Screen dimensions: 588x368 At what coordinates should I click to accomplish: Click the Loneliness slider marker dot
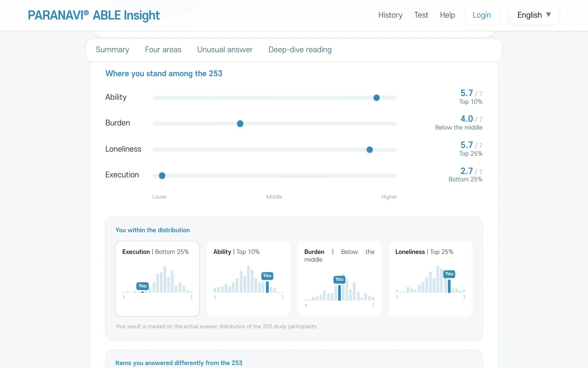(x=370, y=149)
